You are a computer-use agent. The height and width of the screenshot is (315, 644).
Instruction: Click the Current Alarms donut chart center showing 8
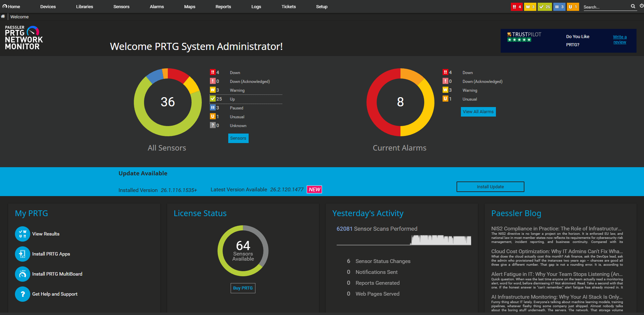point(400,102)
